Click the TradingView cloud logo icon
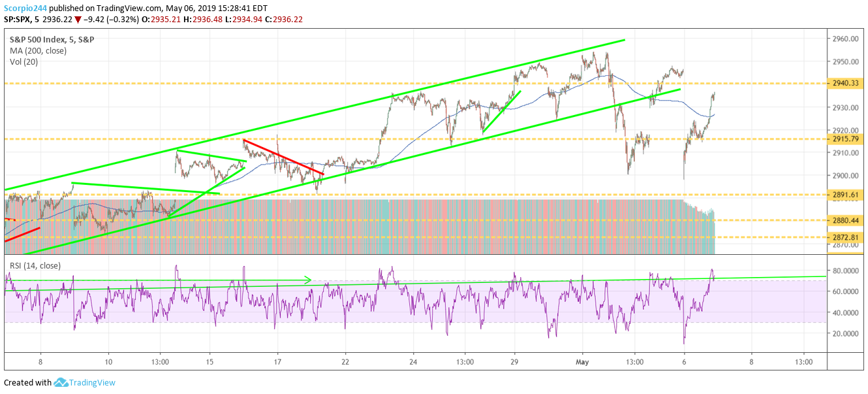The image size is (868, 394). point(61,383)
